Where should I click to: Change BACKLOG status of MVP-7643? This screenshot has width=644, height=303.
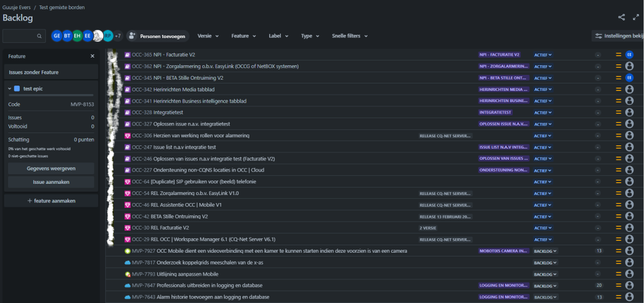click(545, 297)
